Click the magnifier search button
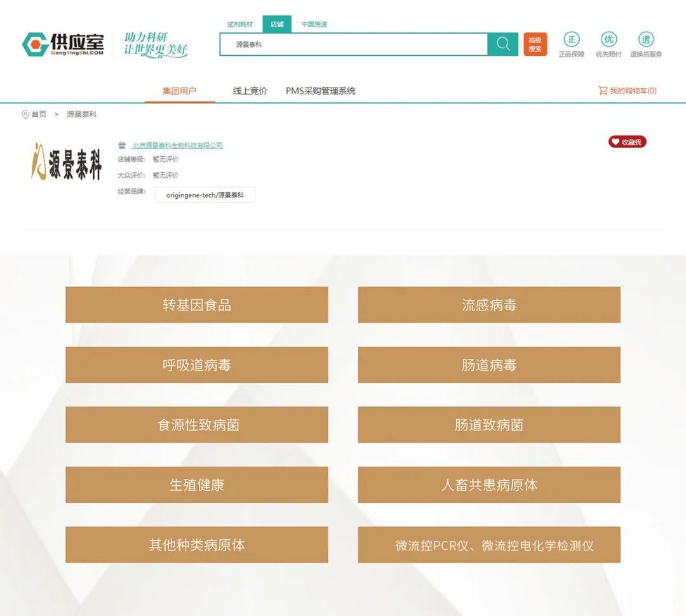 coord(502,44)
